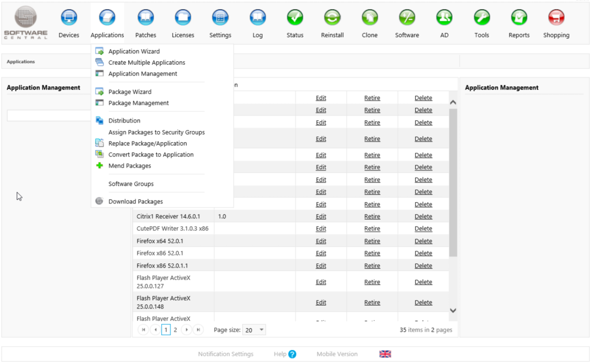
Task: Select Download Packages menu entry
Action: (x=135, y=202)
